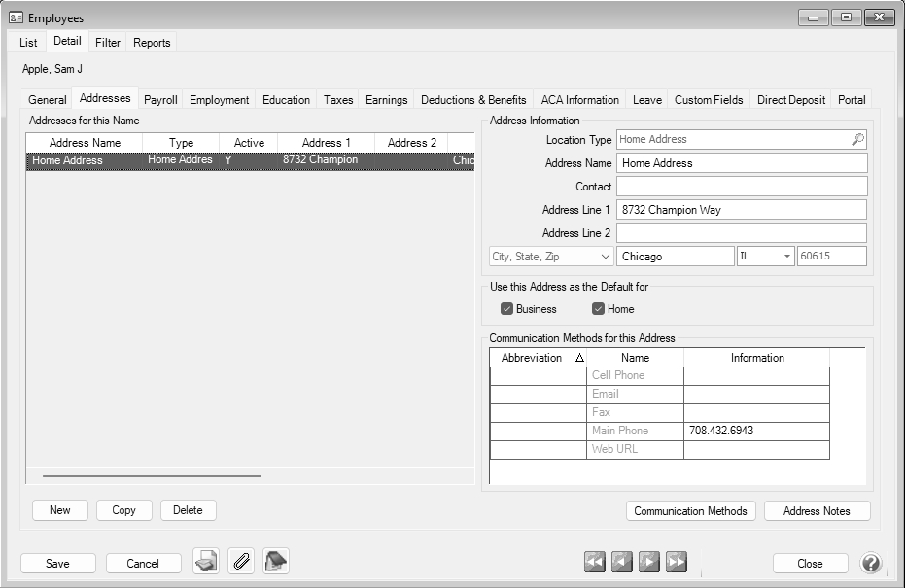
Task: Uncheck the Home default address checkbox
Action: tap(599, 309)
